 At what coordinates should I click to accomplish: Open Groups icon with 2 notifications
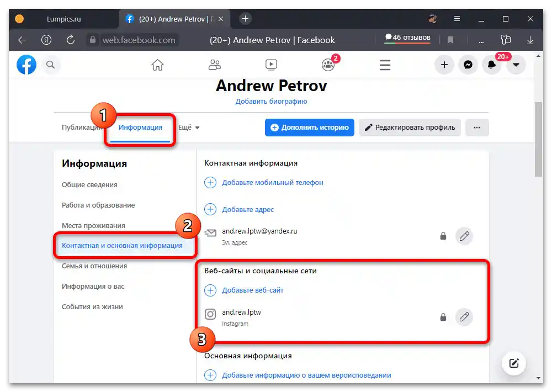328,65
